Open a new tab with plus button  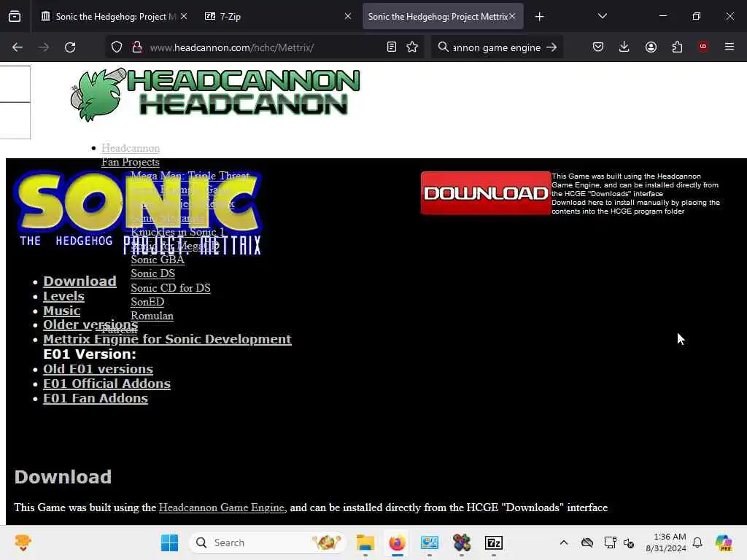point(539,17)
